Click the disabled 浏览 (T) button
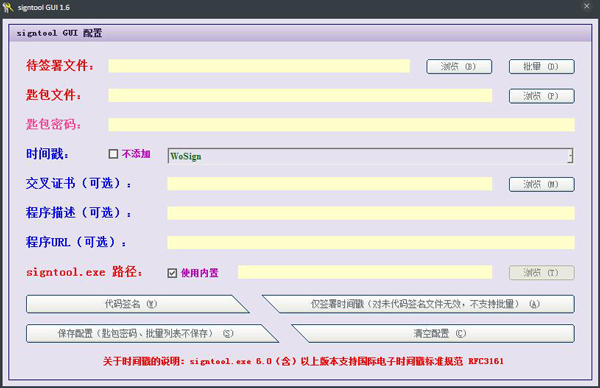The height and width of the screenshot is (388, 600). pyautogui.click(x=541, y=273)
